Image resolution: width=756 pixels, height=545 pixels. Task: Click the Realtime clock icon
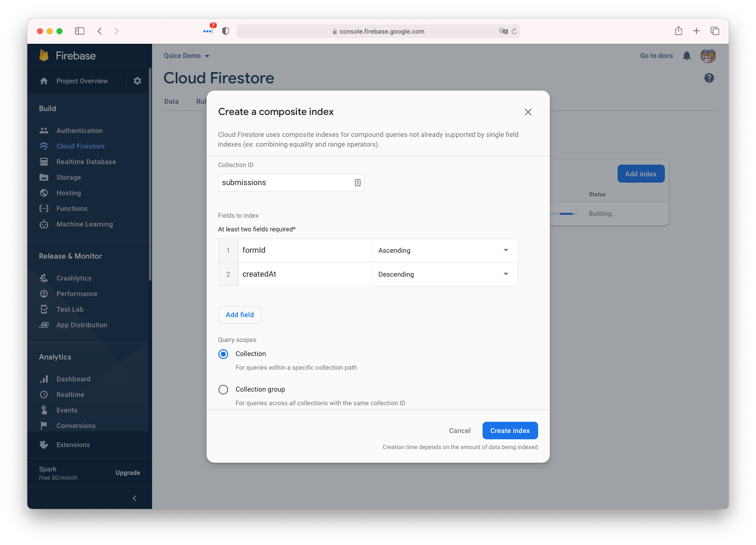pyautogui.click(x=44, y=395)
